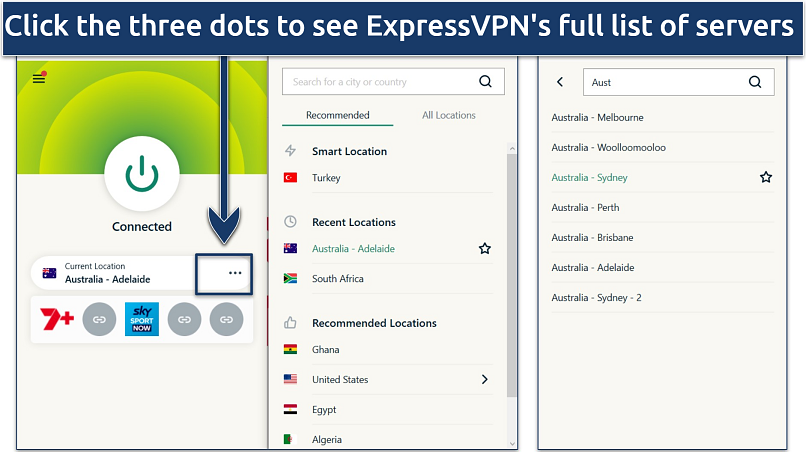Click the power button to disconnect
The width and height of the screenshot is (806, 452).
pos(142,174)
